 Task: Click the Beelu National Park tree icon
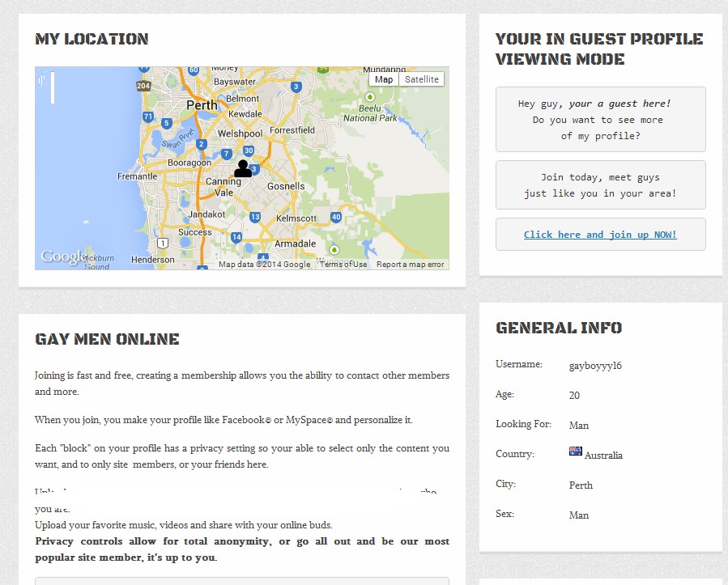coord(369,97)
